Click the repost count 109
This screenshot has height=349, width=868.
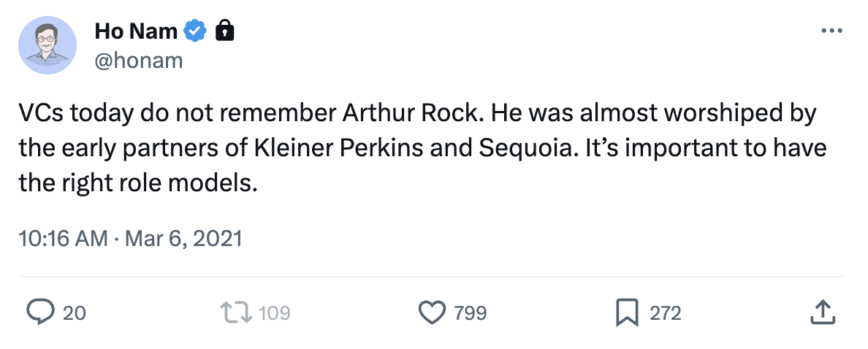[x=275, y=313]
